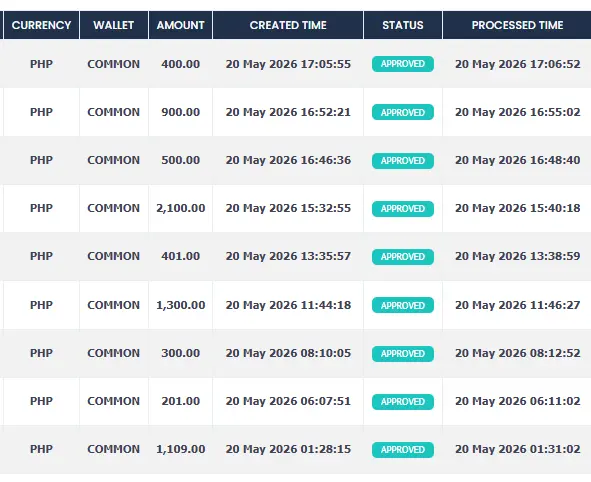Select amount cell 400.00
This screenshot has height=482, width=591.
pyautogui.click(x=181, y=64)
